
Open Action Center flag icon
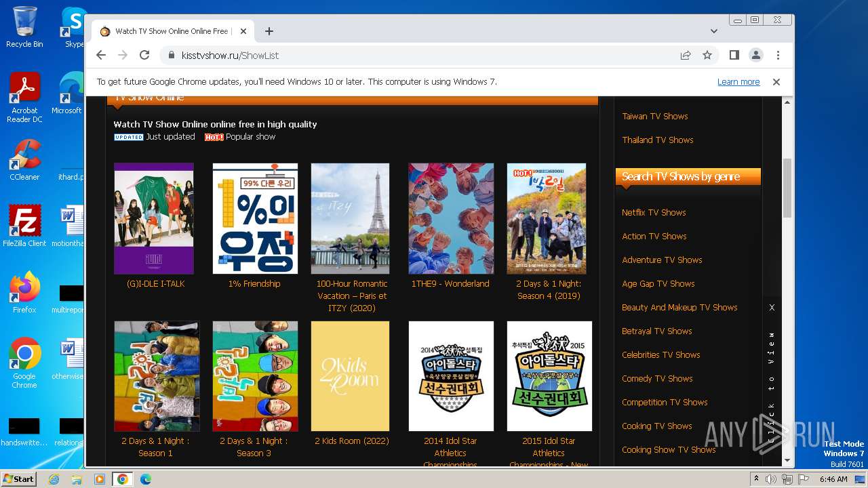tap(804, 479)
